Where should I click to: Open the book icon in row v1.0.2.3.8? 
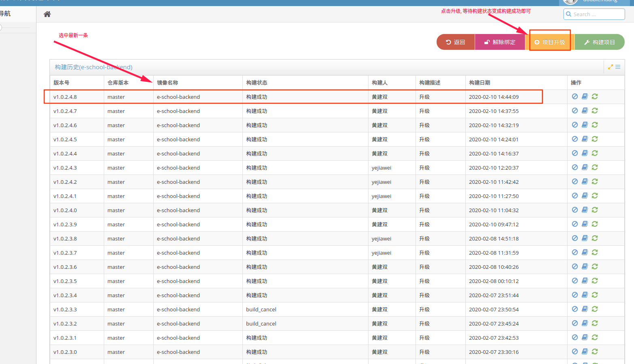point(585,238)
